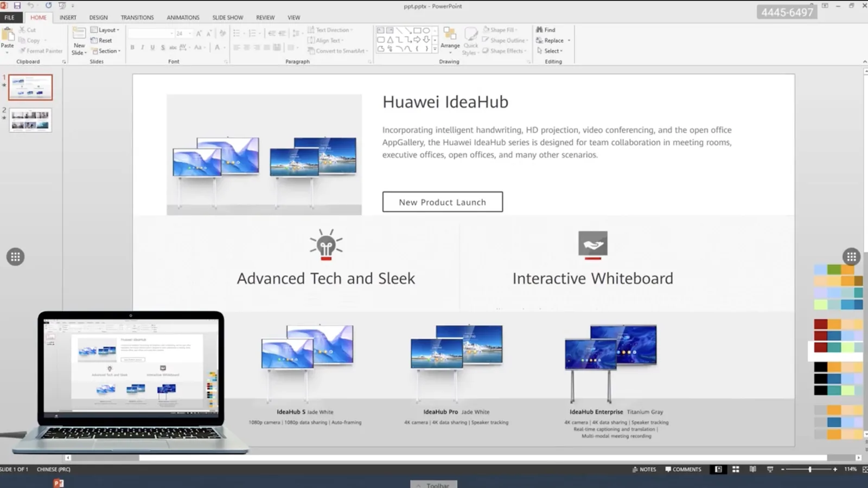The image size is (868, 488).
Task: Decrease font size with smaller A icon
Action: coord(209,34)
